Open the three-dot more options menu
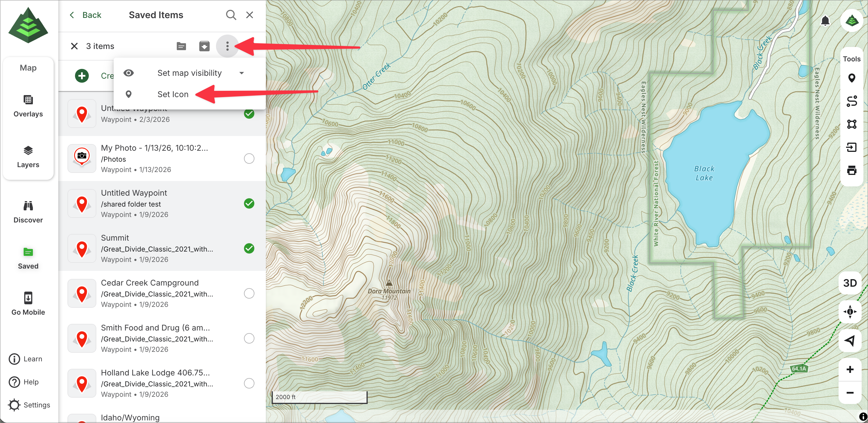 228,46
